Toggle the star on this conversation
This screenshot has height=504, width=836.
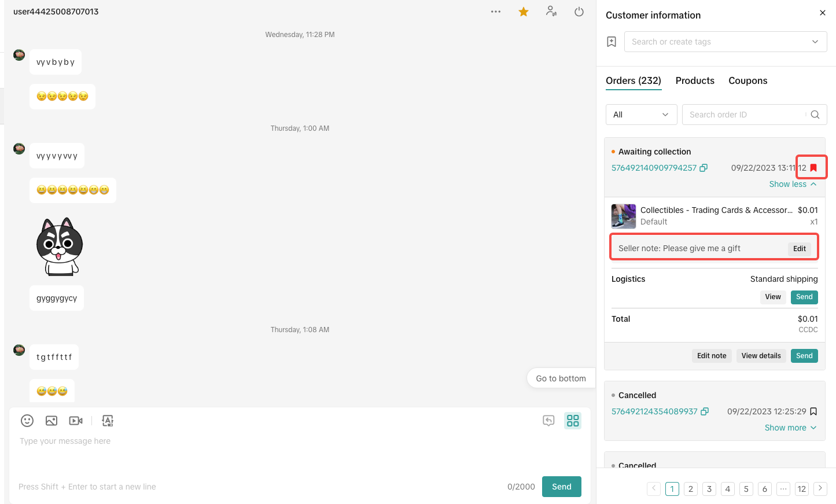(524, 12)
